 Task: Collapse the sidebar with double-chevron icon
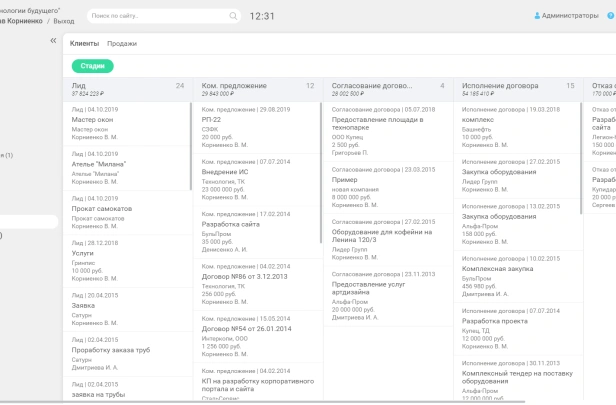[x=53, y=42]
